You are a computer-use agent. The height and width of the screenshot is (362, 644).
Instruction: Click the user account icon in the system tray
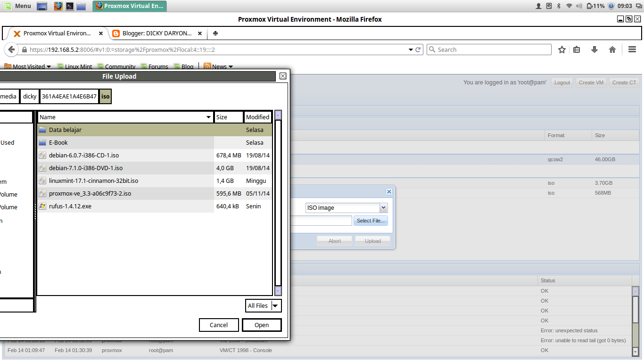coord(539,6)
